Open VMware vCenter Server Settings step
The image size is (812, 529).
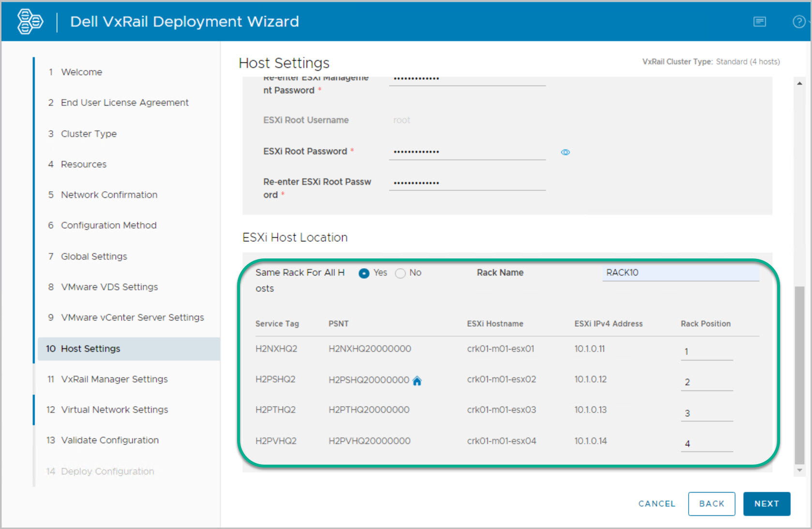(132, 317)
